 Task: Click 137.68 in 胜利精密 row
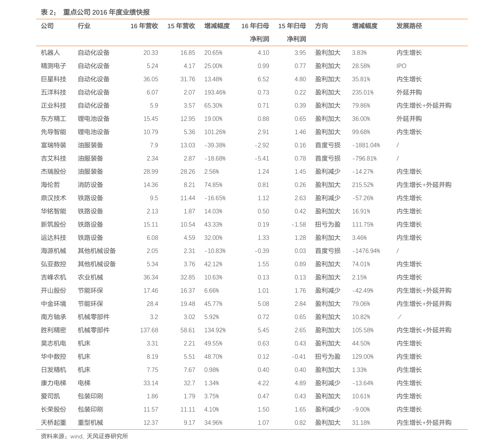click(x=149, y=330)
